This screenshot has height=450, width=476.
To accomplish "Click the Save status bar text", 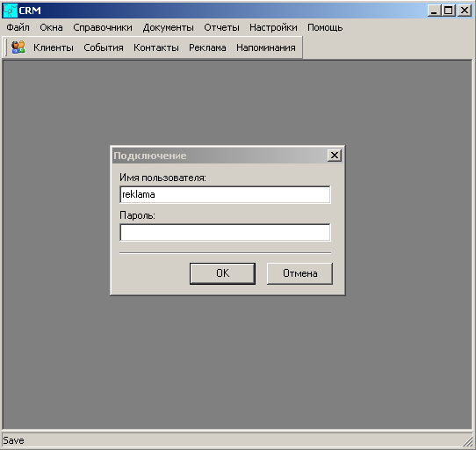I will (13, 440).
